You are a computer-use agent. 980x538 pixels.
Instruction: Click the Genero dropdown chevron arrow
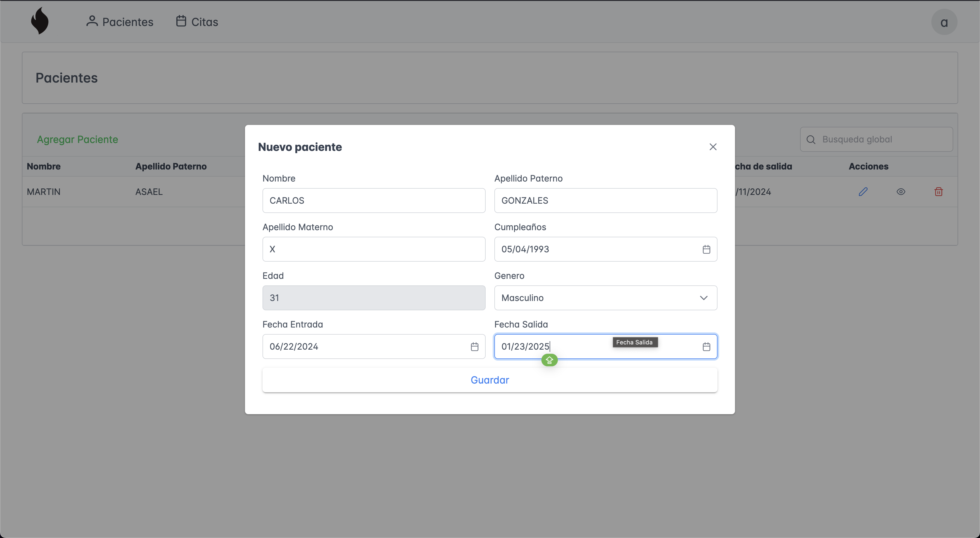coord(704,298)
